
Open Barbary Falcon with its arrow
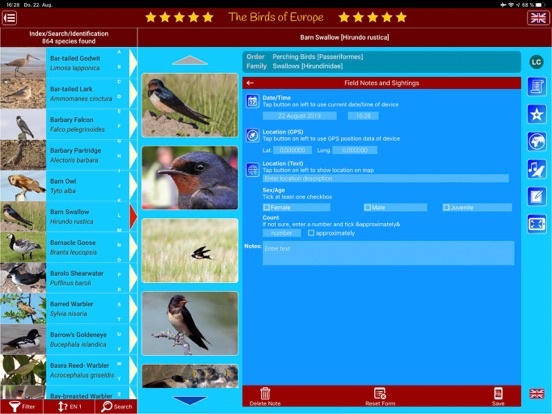[133, 124]
